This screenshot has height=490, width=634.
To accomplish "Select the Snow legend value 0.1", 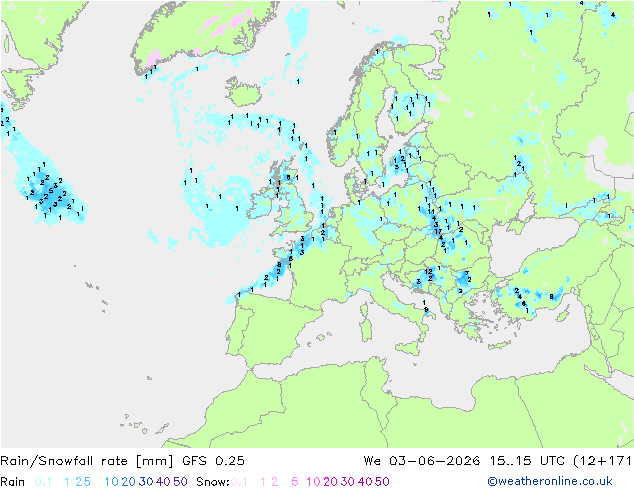I will pyautogui.click(x=239, y=482).
